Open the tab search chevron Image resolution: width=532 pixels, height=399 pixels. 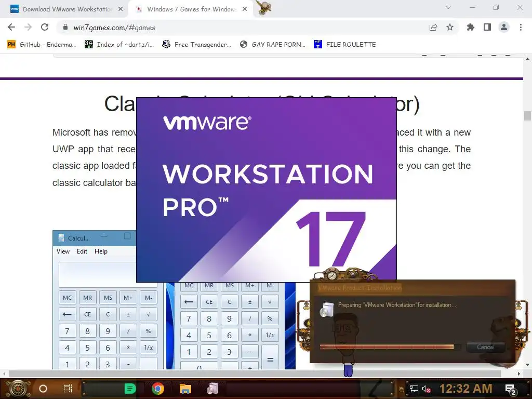tap(448, 7)
